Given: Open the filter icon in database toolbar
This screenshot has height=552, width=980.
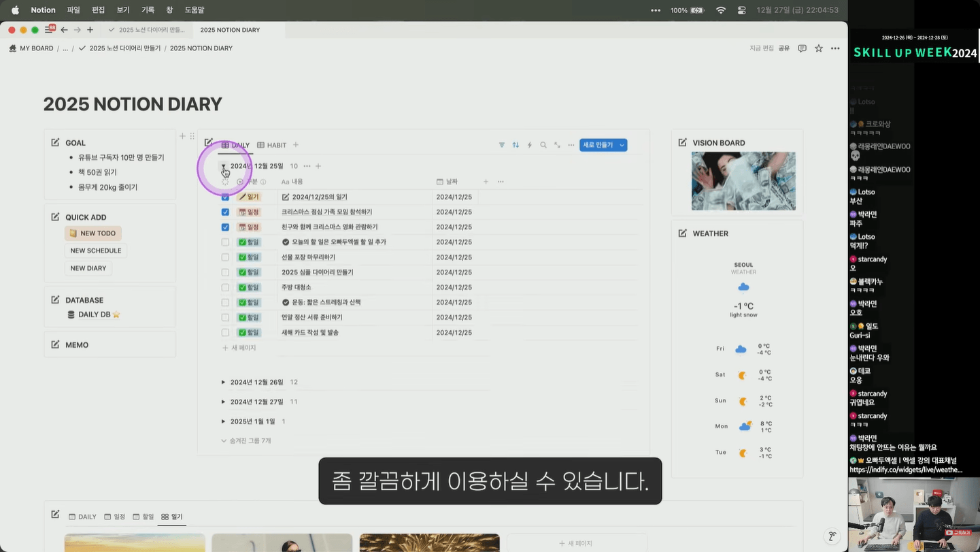Looking at the screenshot, I should point(502,145).
